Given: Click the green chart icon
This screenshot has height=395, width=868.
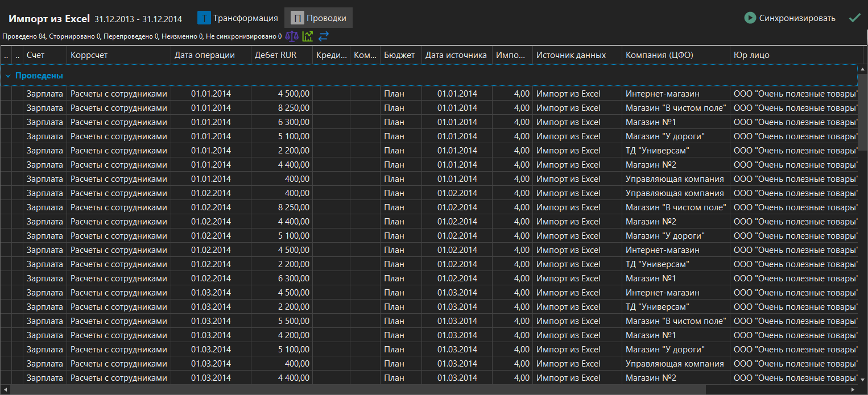Looking at the screenshot, I should (307, 36).
